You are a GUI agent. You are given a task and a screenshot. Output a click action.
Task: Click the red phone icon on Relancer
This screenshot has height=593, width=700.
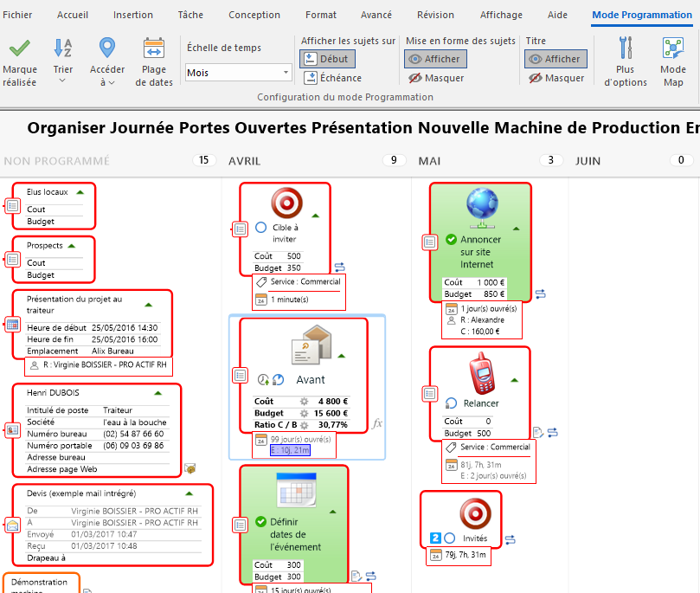coord(481,373)
